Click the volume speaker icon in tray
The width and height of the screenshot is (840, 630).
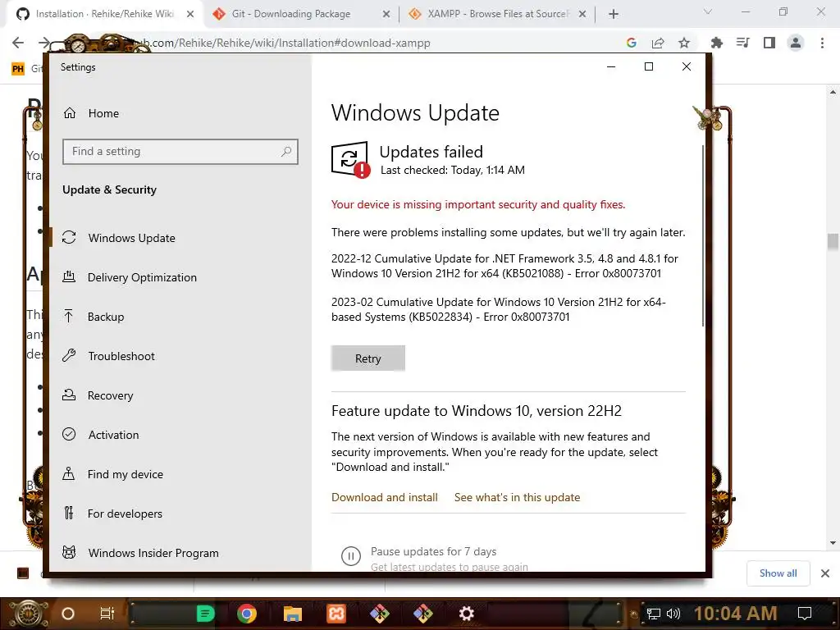673,614
